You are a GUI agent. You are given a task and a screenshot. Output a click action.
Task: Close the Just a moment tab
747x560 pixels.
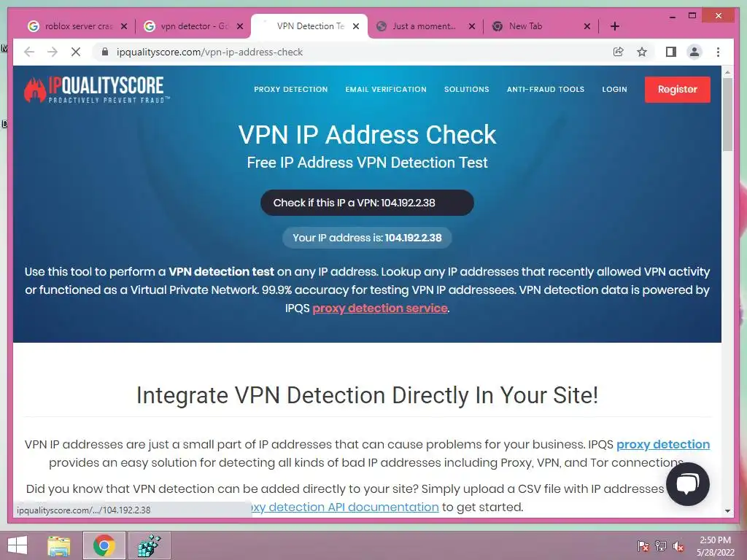[472, 26]
